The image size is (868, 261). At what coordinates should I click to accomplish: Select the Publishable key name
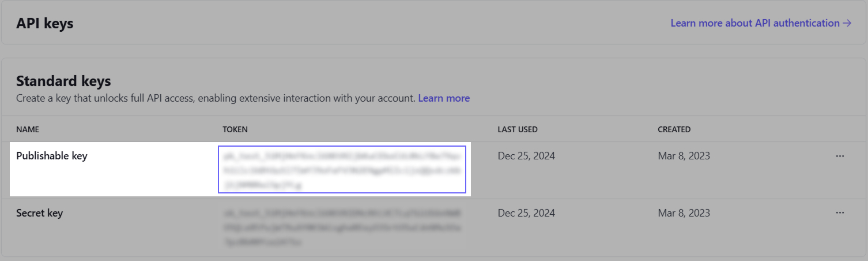[52, 156]
